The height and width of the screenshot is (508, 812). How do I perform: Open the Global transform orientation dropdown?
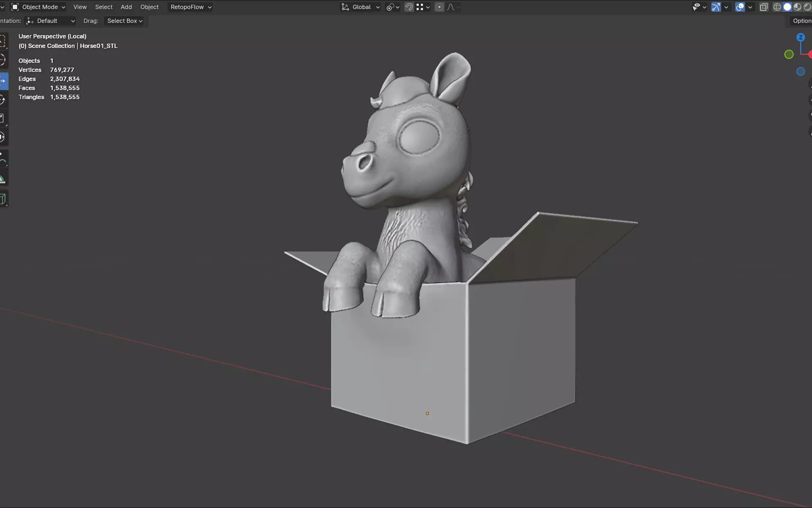click(x=361, y=7)
